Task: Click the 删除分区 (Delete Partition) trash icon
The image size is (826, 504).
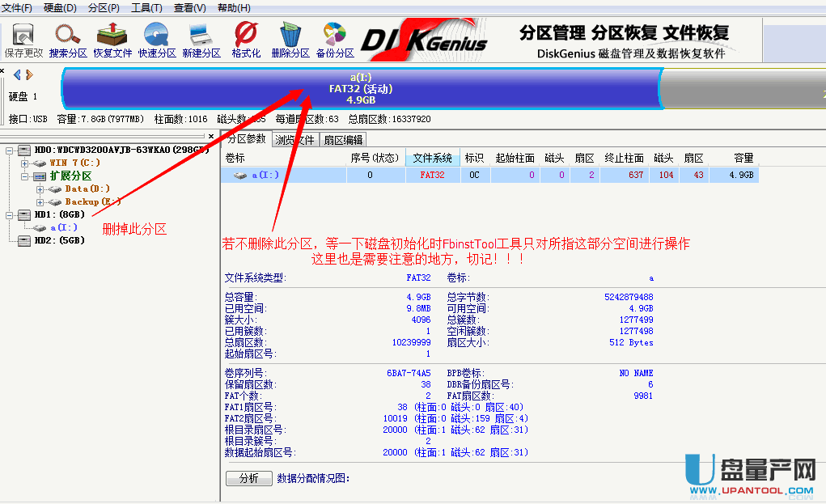Action: 290,36
